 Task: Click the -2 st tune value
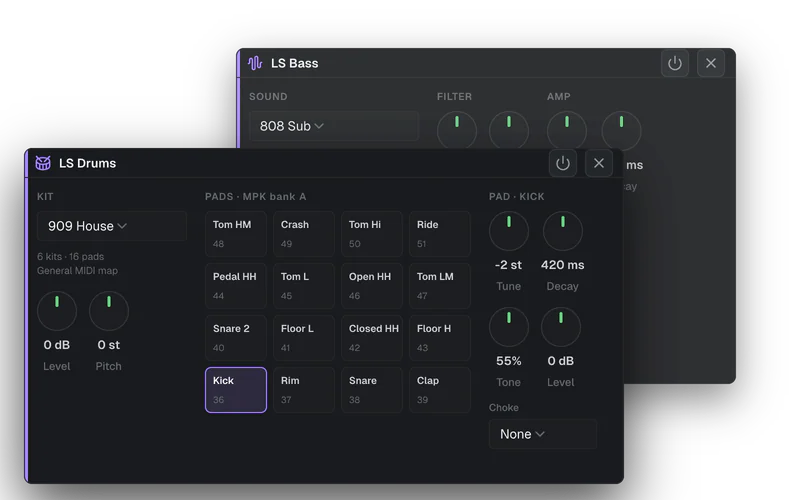508,265
